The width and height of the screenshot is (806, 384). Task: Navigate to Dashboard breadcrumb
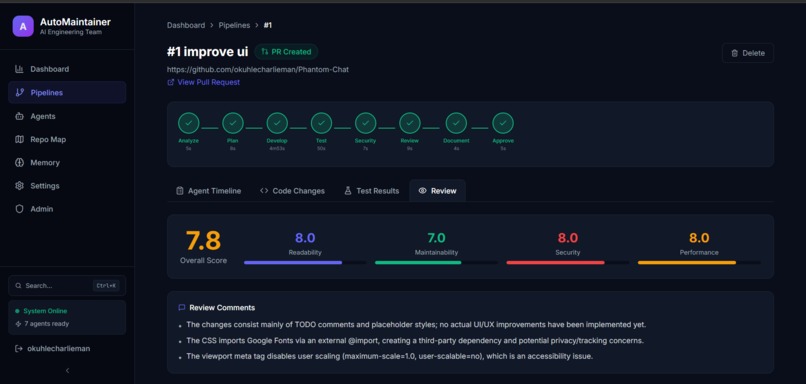tap(186, 25)
